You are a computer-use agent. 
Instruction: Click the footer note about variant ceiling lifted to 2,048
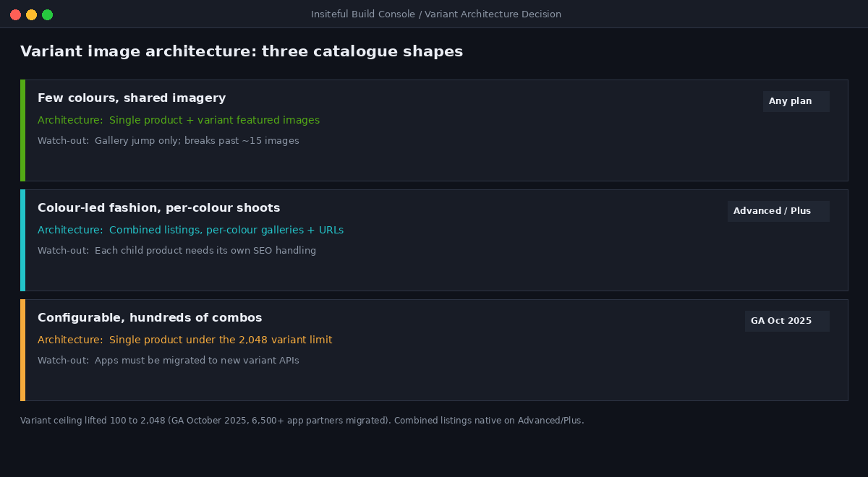302,421
